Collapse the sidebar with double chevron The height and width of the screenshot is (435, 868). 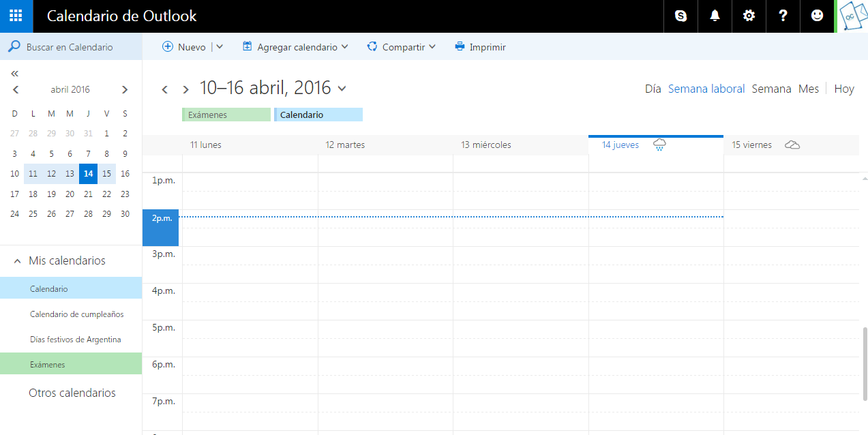[15, 73]
